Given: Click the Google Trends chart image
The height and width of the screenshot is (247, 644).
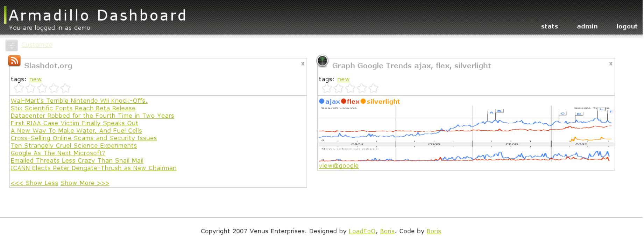Looking at the screenshot, I should pyautogui.click(x=465, y=133).
